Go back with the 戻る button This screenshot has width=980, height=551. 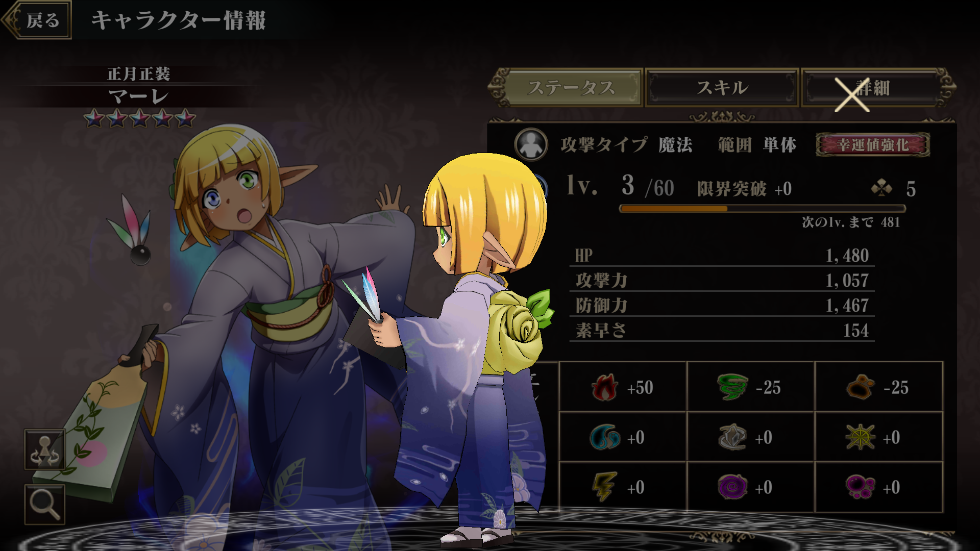(37, 20)
